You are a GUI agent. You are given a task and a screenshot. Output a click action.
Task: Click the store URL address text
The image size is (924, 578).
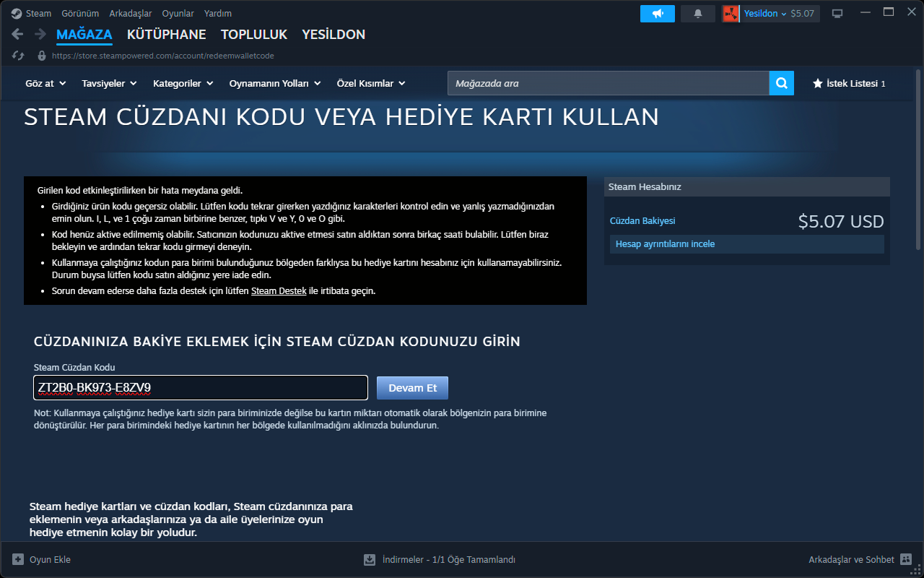click(x=163, y=56)
